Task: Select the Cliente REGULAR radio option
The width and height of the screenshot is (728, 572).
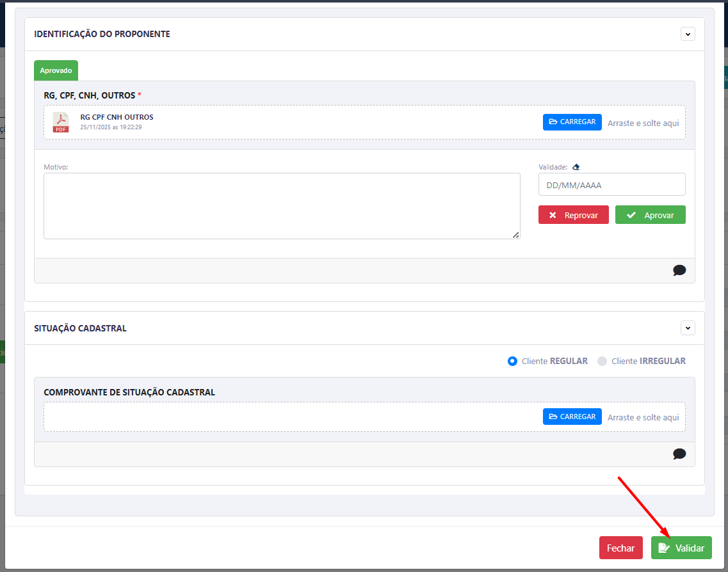Action: (512, 361)
